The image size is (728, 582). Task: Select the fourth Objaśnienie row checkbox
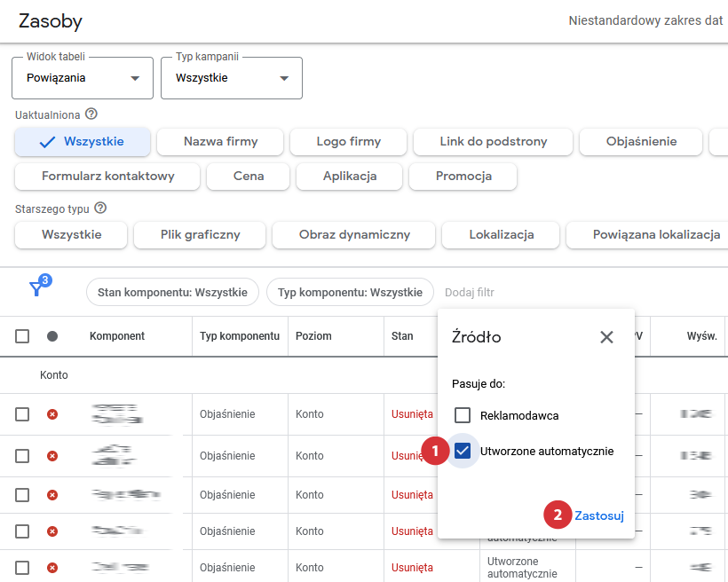22,531
